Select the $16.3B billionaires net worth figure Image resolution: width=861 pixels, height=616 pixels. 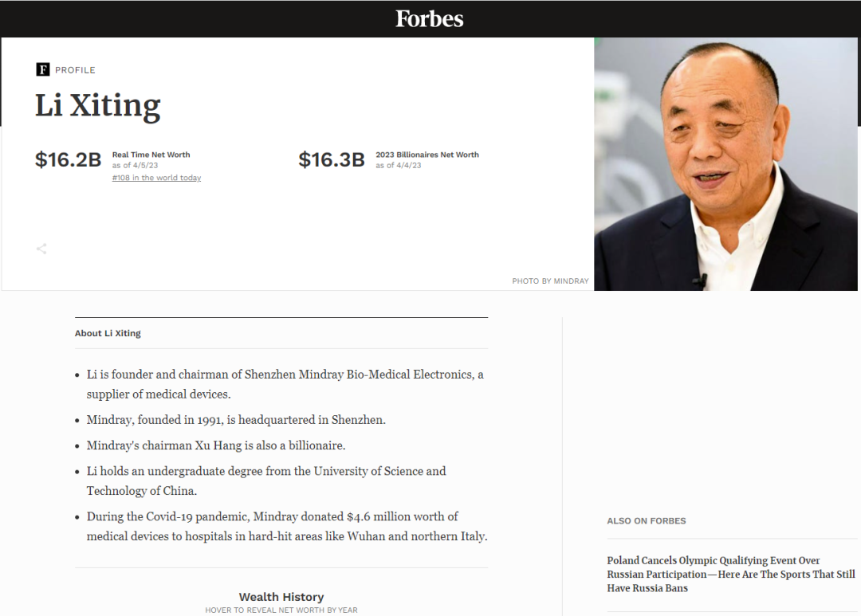point(331,159)
